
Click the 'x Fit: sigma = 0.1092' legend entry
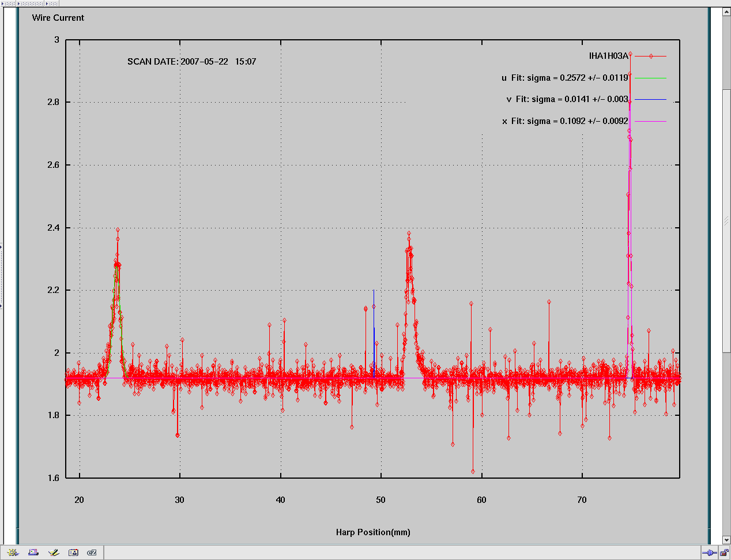(565, 121)
